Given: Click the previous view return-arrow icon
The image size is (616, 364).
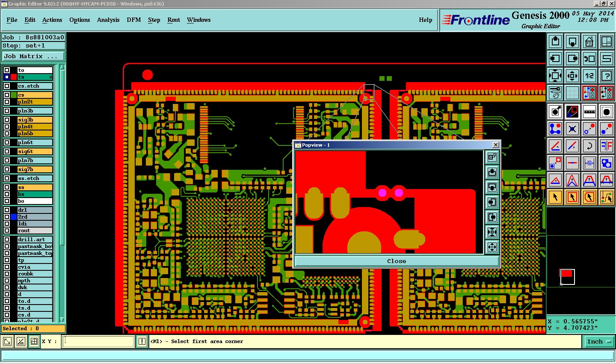Looking at the screenshot, I should 589,59.
